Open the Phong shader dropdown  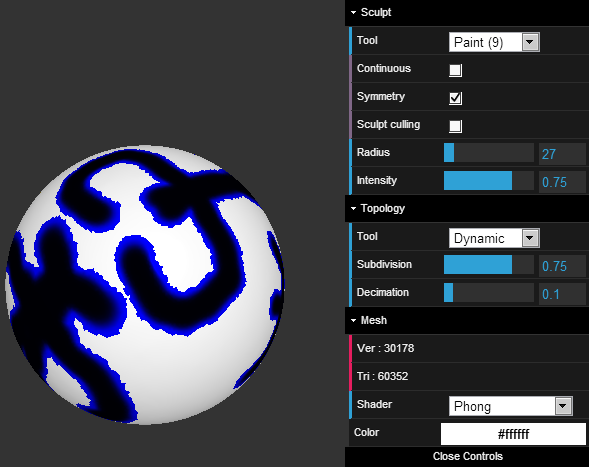tap(510, 406)
